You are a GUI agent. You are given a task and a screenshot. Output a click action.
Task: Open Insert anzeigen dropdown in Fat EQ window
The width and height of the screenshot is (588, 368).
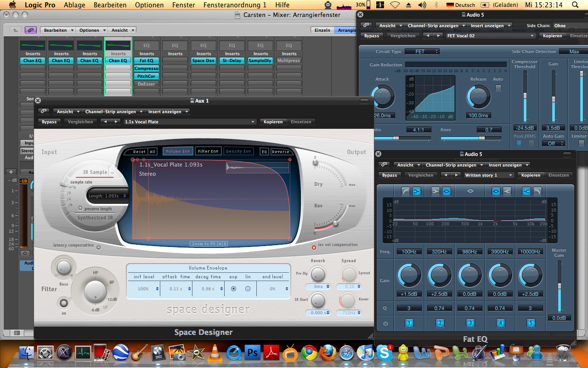tap(508, 165)
